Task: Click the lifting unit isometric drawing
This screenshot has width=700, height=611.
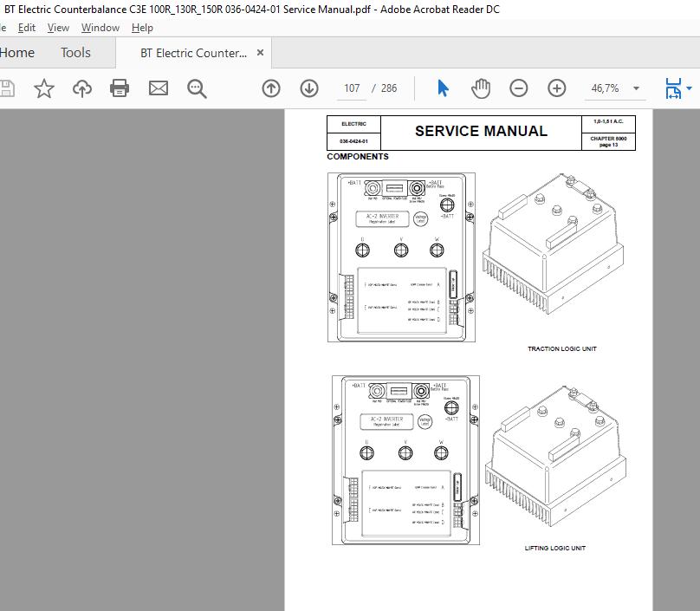Action: [x=555, y=456]
